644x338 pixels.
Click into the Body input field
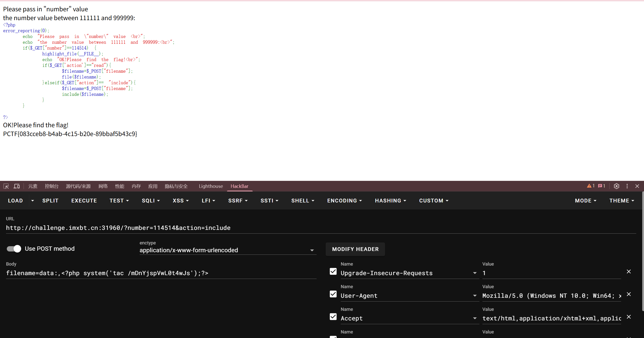click(161, 273)
